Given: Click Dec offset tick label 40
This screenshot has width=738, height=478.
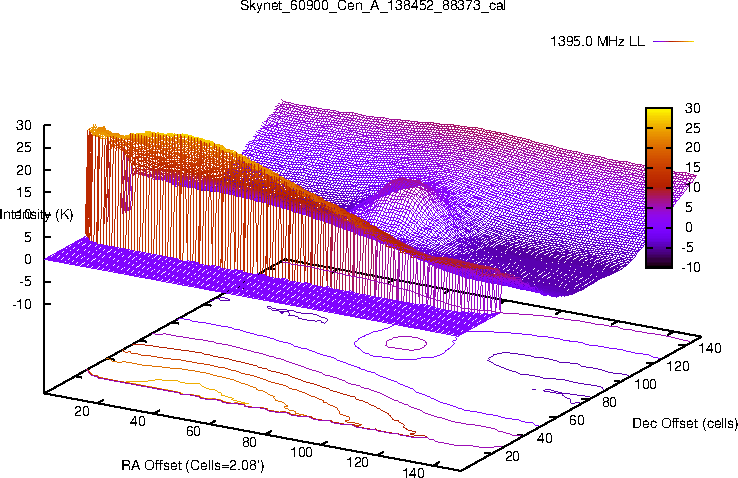Looking at the screenshot, I should (x=545, y=438).
